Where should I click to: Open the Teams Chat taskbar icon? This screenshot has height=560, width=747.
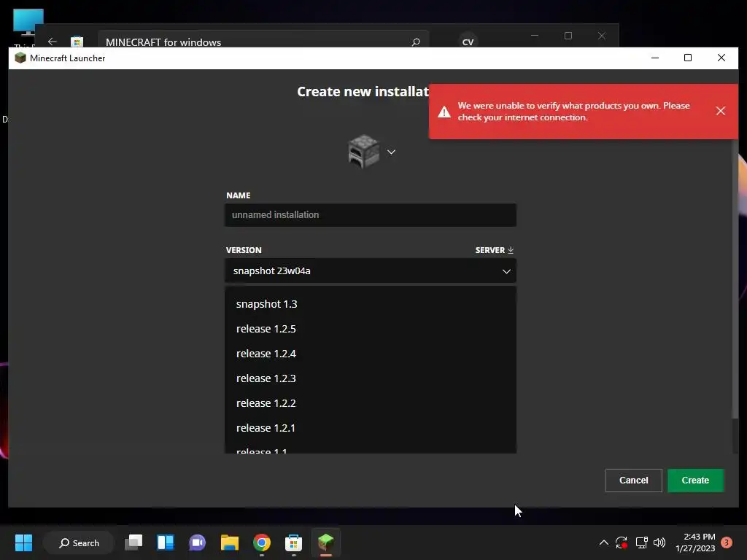pyautogui.click(x=197, y=542)
